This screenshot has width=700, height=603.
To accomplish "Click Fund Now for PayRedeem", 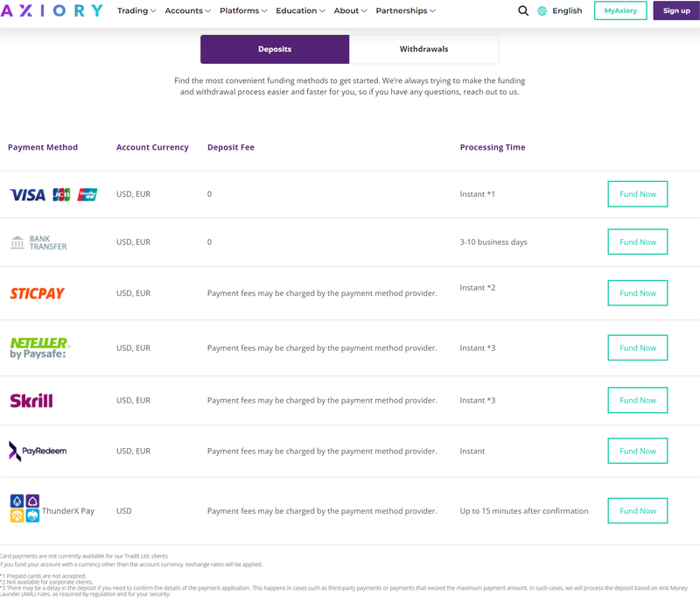I will pos(638,451).
